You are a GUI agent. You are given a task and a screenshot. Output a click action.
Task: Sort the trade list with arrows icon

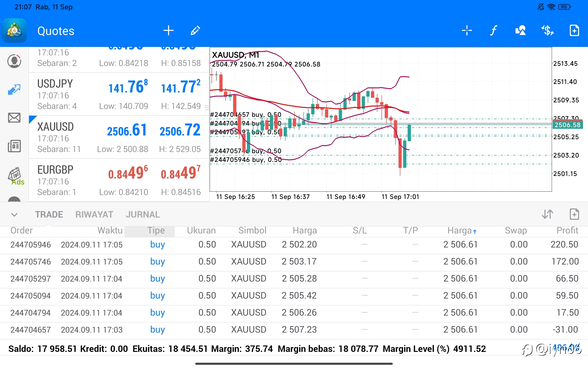click(547, 214)
